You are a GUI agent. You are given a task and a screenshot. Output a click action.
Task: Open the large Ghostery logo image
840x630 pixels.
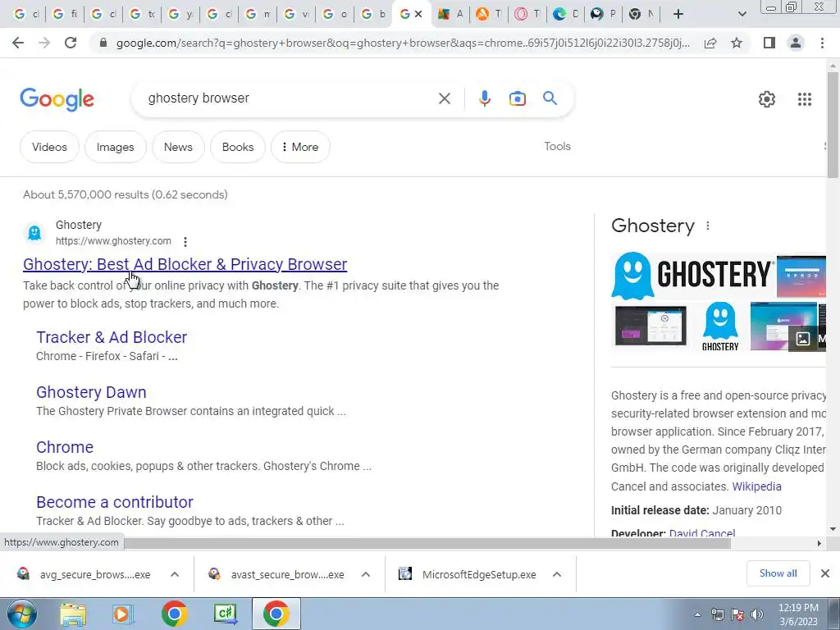coord(692,276)
